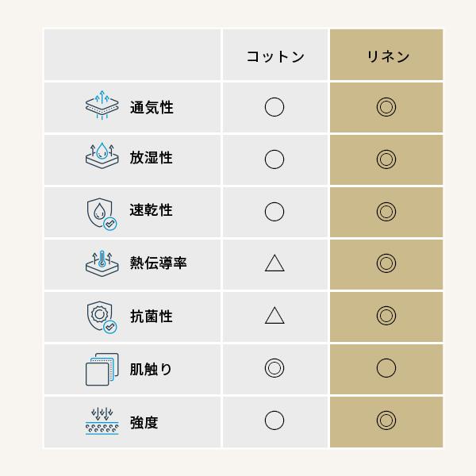This screenshot has height=476, width=476.
Task: Select the コットン column header
Action: click(274, 56)
